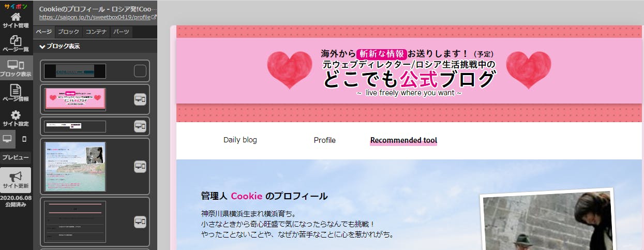Toggle the empty checkbox on first block
Image resolution: width=644 pixels, height=250 pixels.
(x=140, y=71)
